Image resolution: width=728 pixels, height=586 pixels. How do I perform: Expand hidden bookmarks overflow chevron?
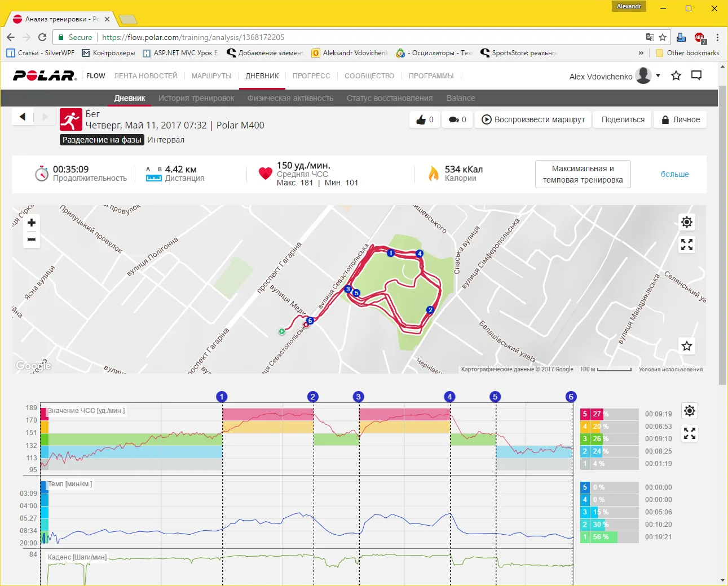pos(641,53)
